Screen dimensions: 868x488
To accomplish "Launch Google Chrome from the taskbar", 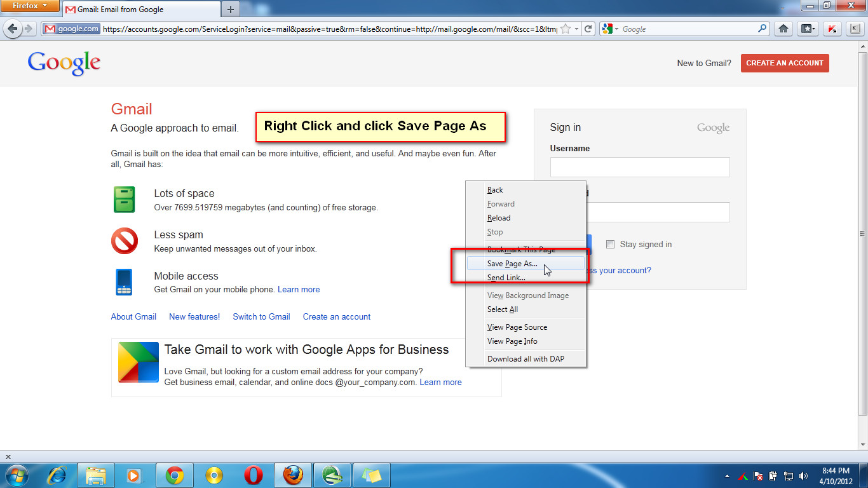I will coord(175,475).
